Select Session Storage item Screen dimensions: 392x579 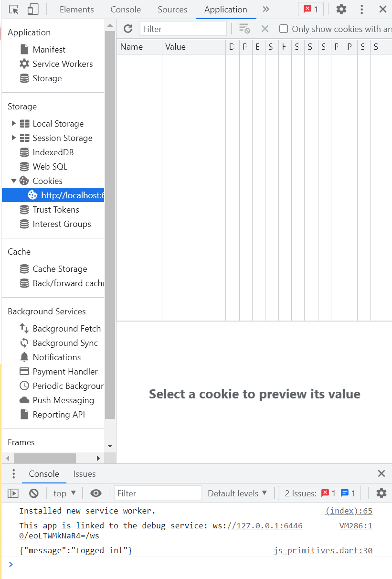56,138
